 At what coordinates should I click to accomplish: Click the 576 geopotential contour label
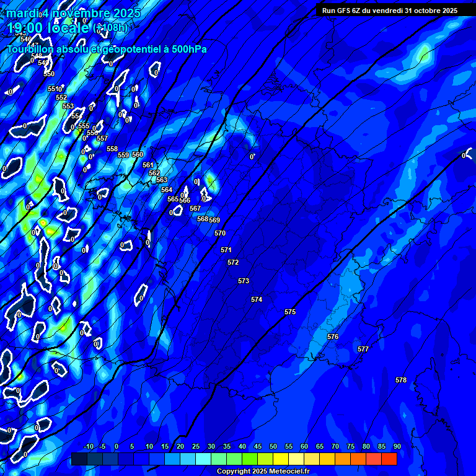click(x=333, y=337)
